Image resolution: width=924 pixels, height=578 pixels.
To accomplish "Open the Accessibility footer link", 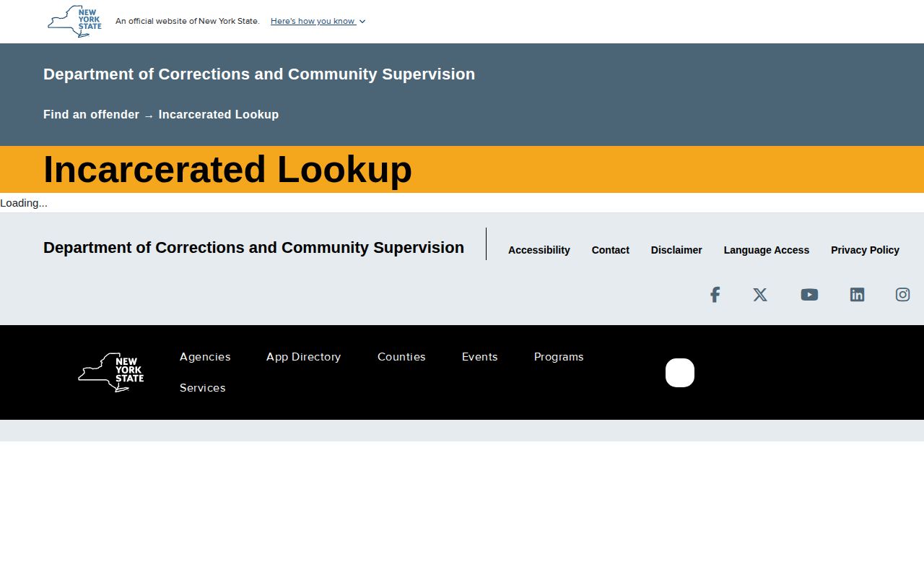I will coord(539,250).
